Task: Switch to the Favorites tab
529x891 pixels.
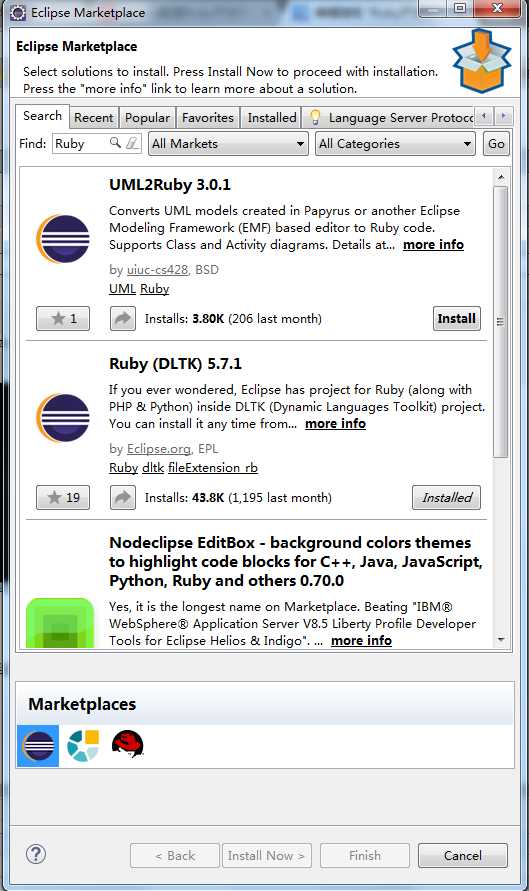Action: (208, 118)
